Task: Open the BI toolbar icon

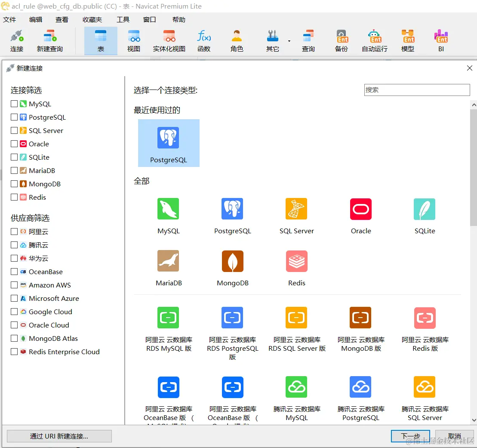Action: click(441, 41)
